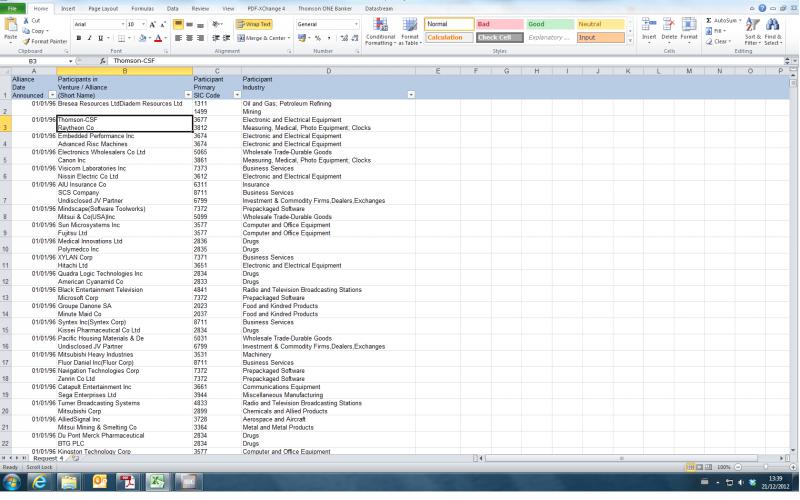Toggle Wrap Text button
The height and width of the screenshot is (500, 800).
pos(254,24)
